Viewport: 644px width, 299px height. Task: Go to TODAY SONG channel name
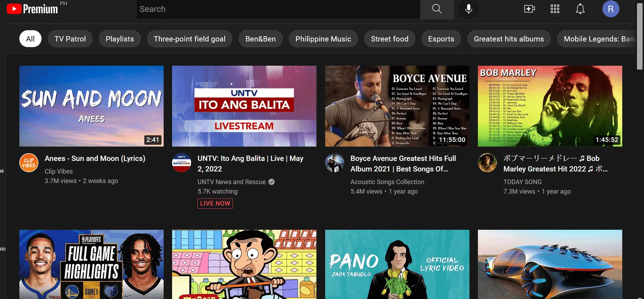[x=523, y=182]
